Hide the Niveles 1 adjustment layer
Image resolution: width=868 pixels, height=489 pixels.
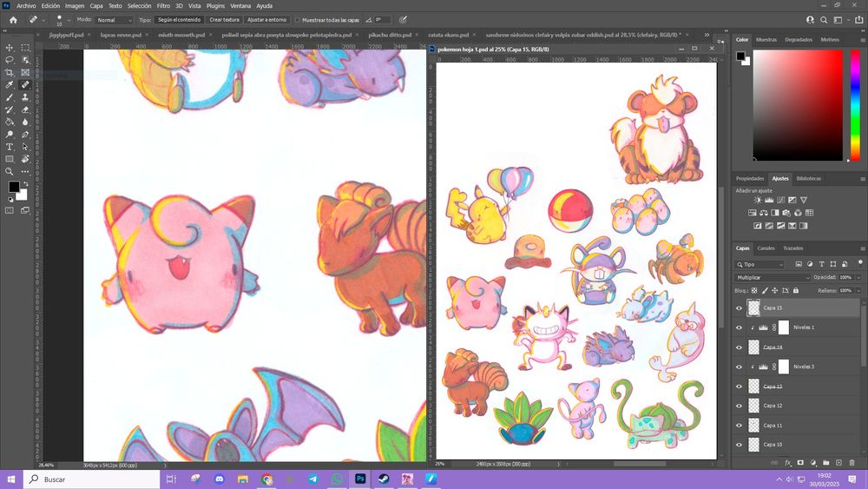click(x=739, y=327)
